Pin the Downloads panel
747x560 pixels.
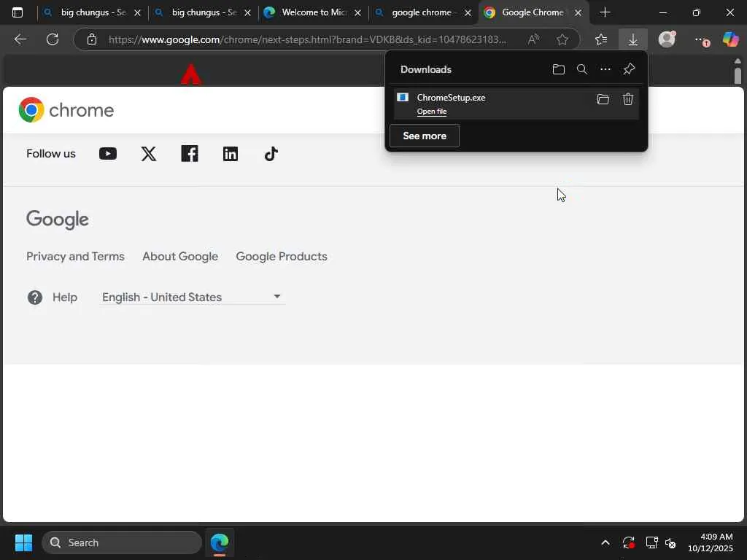(629, 69)
